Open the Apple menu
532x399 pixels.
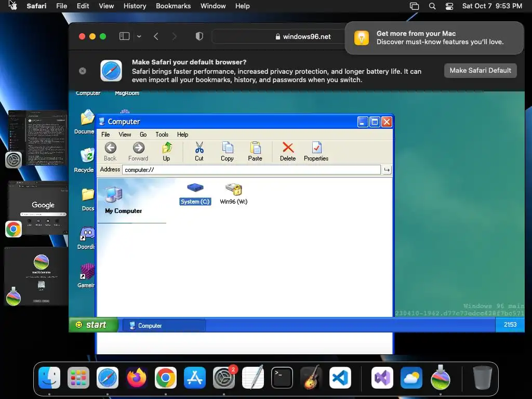click(x=13, y=6)
